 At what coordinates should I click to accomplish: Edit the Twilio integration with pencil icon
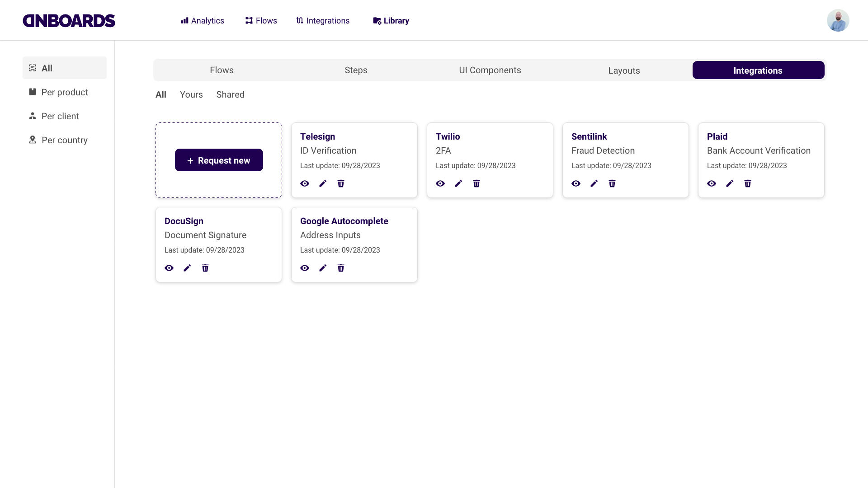tap(458, 183)
